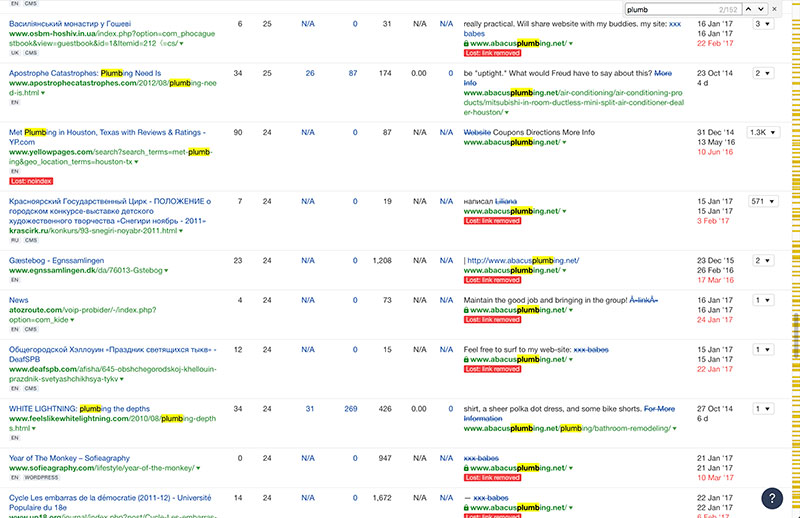Open the help question mark button
The width and height of the screenshot is (800, 518).
[x=772, y=498]
